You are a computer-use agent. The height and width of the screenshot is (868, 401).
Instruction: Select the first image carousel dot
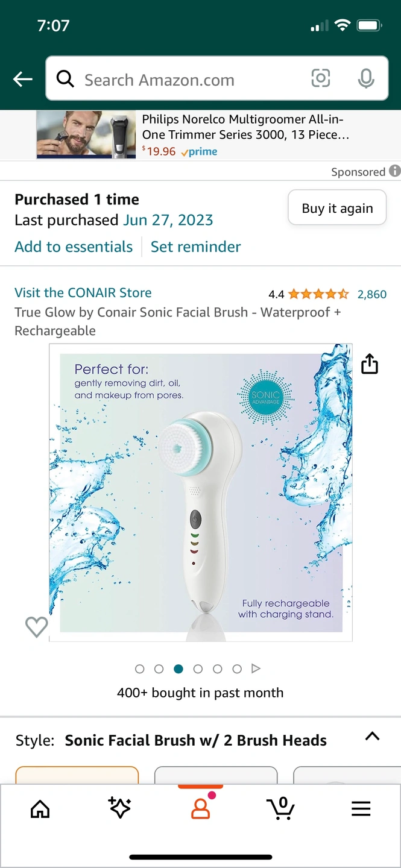pos(140,668)
